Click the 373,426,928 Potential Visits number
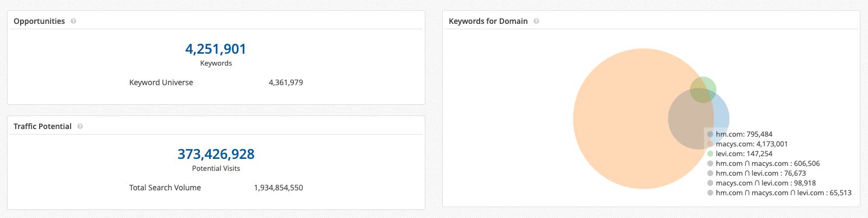This screenshot has width=868, height=218. (x=216, y=154)
